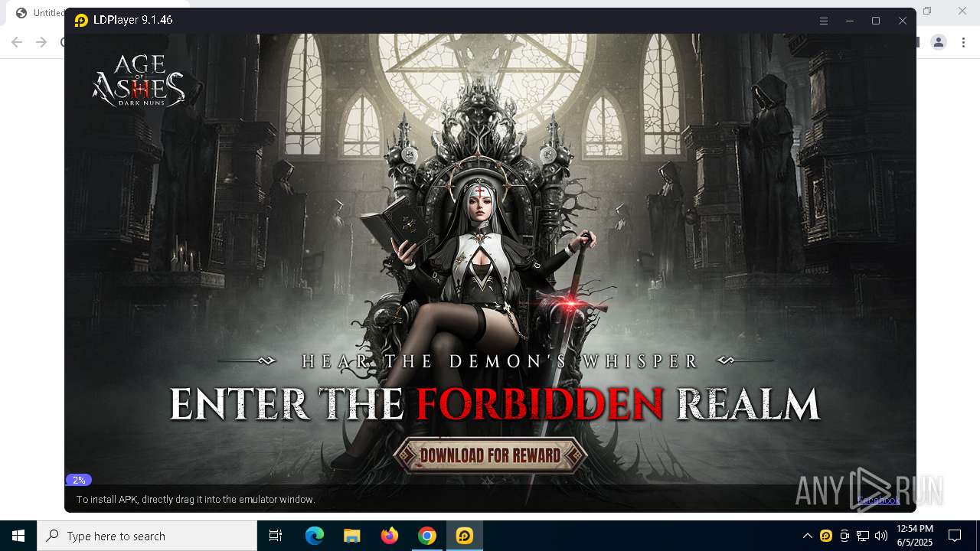Click the Download for Reward button
Screen dimensions: 980x551
[490, 456]
